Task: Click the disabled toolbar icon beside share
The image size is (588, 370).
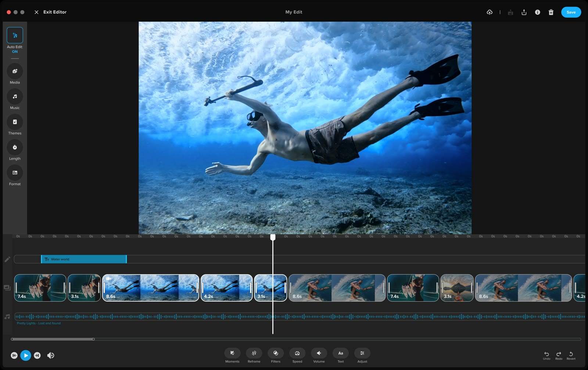Action: tap(510, 12)
